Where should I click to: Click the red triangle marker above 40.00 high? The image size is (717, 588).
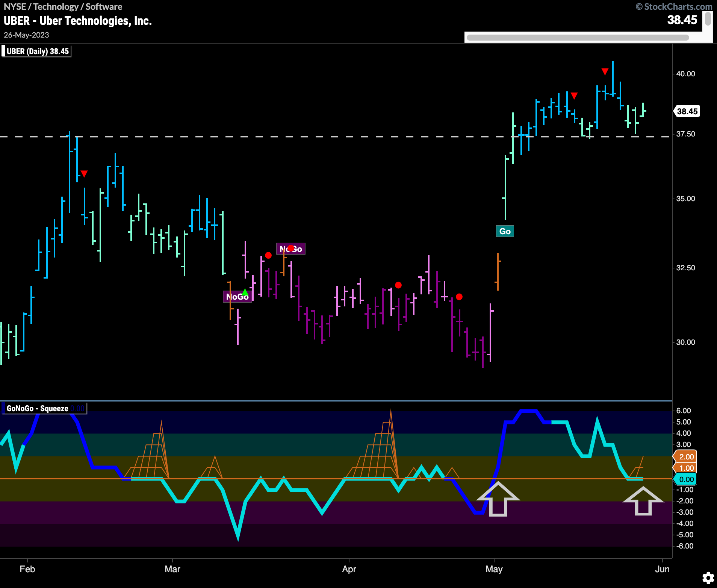pos(605,71)
